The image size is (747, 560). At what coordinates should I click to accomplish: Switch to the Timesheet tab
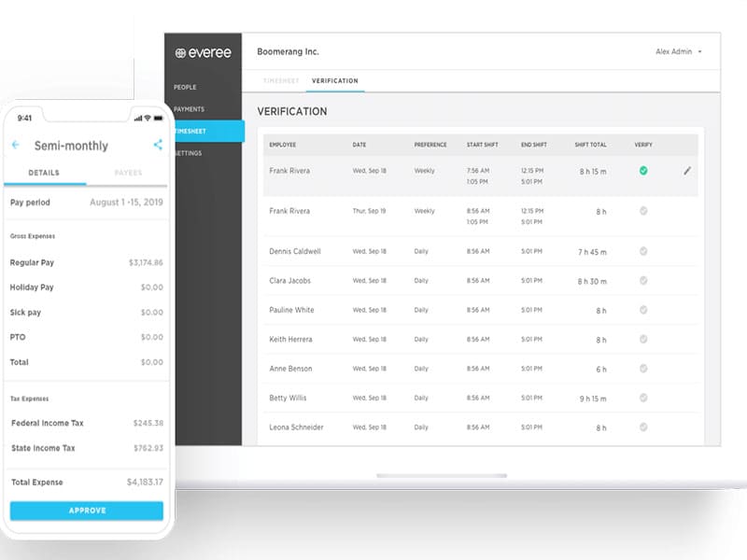281,81
